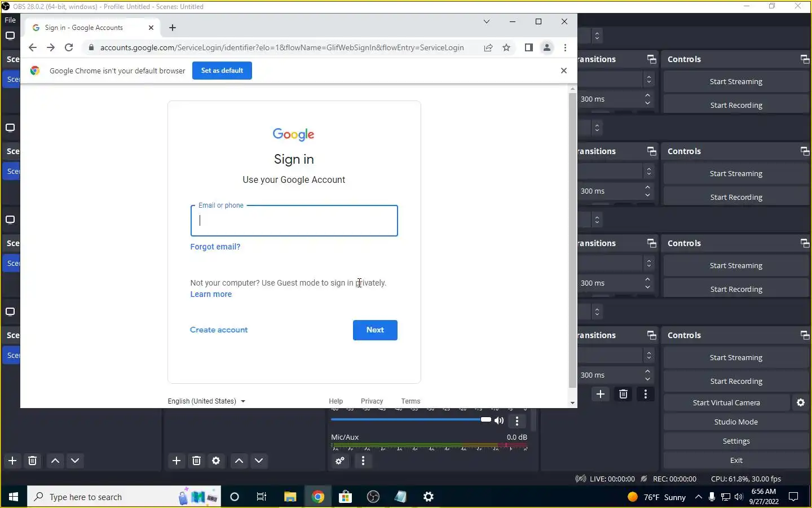Image resolution: width=812 pixels, height=508 pixels.
Task: Click Chrome's forward navigation arrow
Action: [x=51, y=47]
